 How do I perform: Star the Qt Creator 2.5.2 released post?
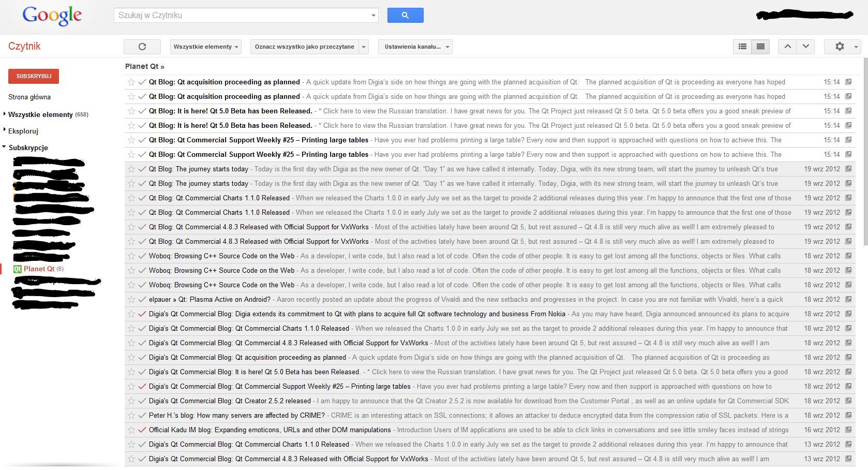131,401
